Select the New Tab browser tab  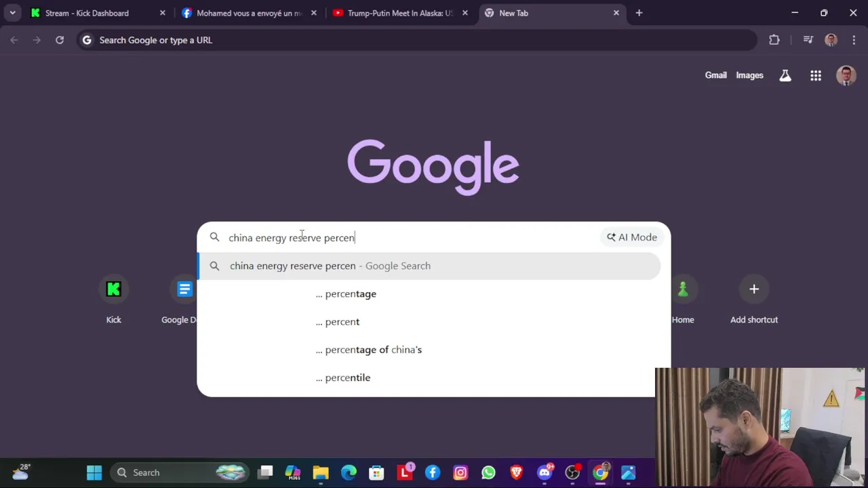pyautogui.click(x=551, y=13)
